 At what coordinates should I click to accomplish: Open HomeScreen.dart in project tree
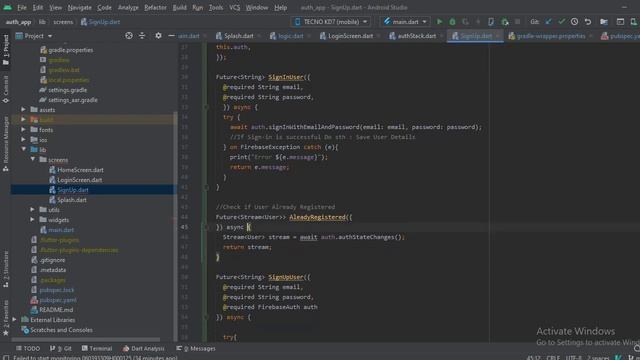pyautogui.click(x=80, y=170)
